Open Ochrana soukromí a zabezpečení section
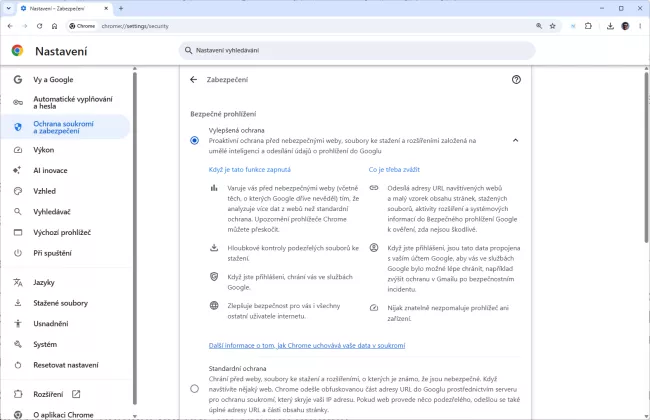This screenshot has width=650, height=420. click(65, 127)
